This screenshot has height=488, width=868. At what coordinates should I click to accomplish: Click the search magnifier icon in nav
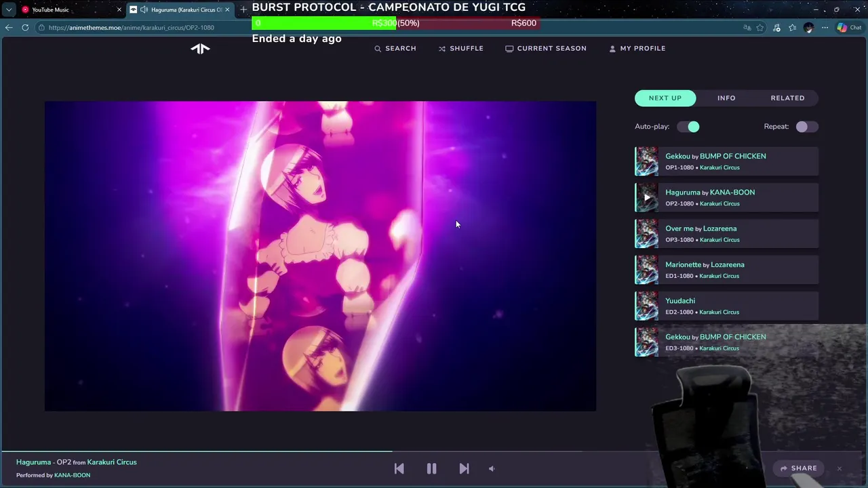tap(378, 49)
